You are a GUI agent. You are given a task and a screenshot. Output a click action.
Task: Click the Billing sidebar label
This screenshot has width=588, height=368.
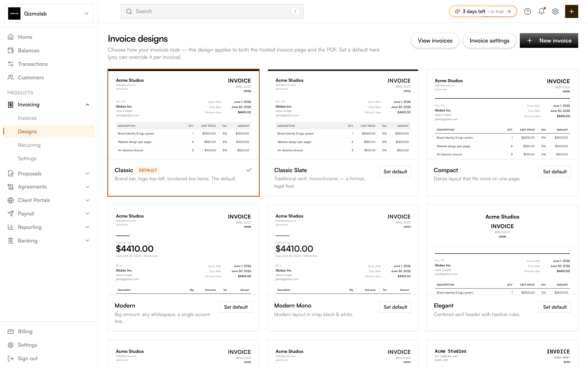point(25,331)
